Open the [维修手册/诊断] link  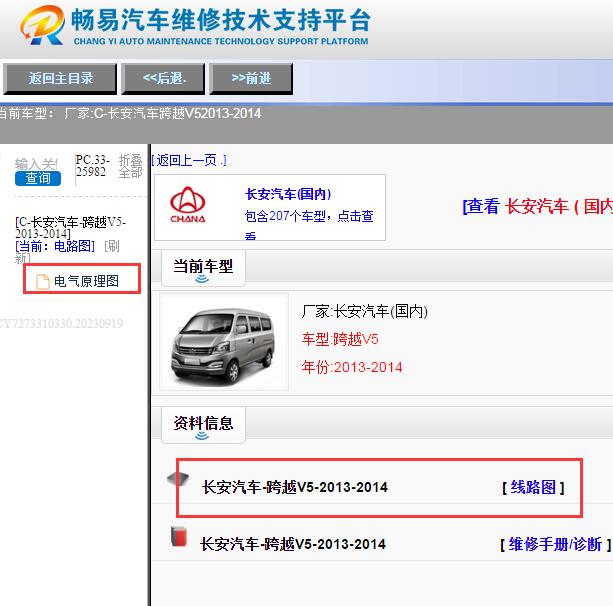(x=556, y=544)
